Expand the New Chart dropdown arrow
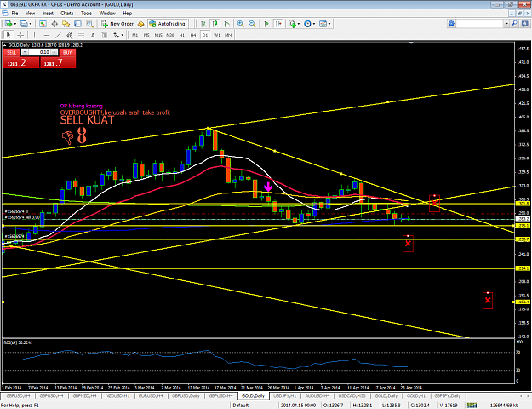This screenshot has width=532, height=409. pyautogui.click(x=15, y=24)
